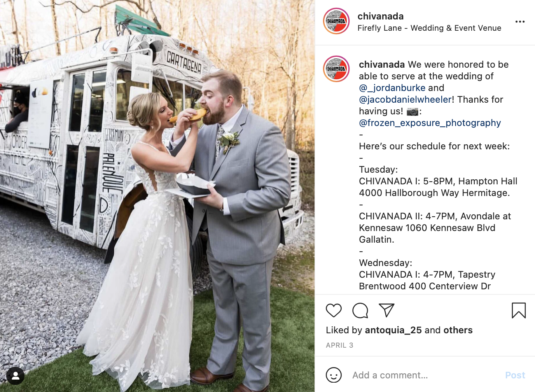
Task: Open Firefly Lane venue location link
Action: [429, 28]
